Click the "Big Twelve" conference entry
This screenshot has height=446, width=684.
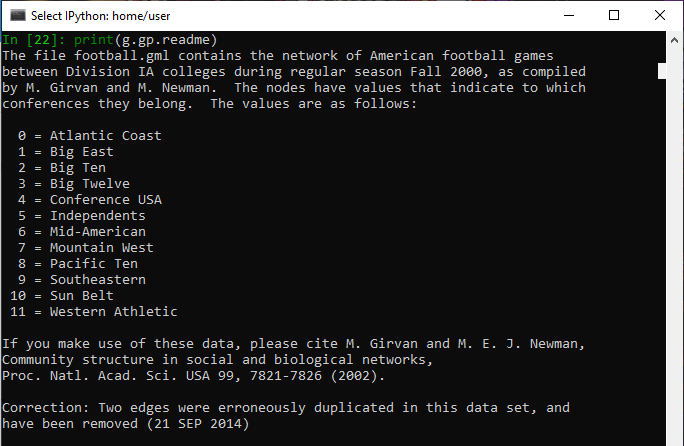89,184
